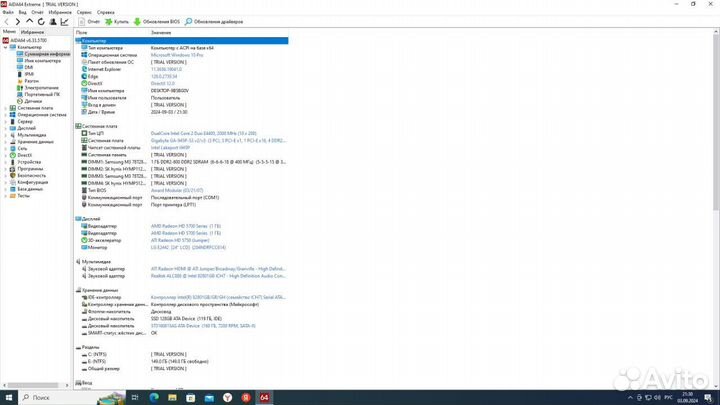Select 'Датчики' in the tree
The image size is (720, 405).
pyautogui.click(x=33, y=101)
